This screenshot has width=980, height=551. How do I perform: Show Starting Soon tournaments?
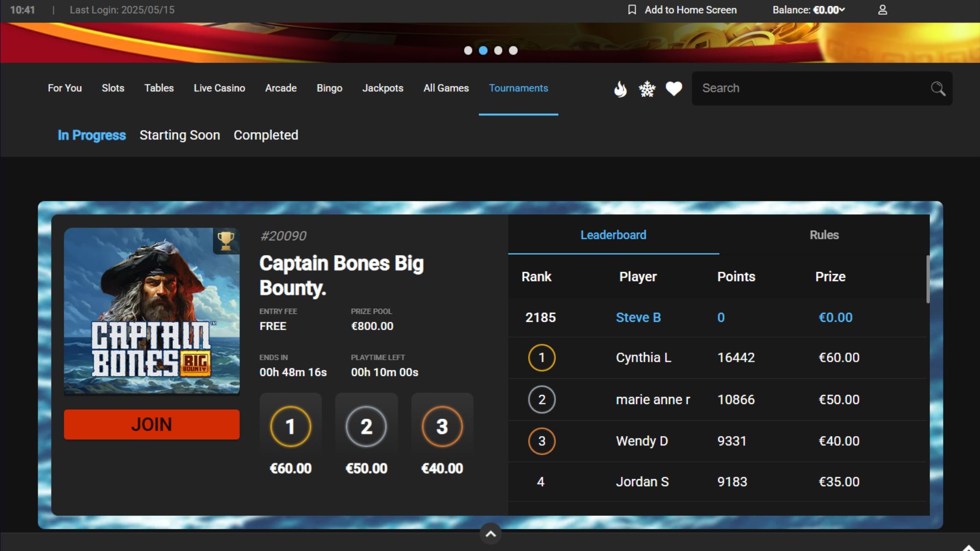pyautogui.click(x=180, y=135)
